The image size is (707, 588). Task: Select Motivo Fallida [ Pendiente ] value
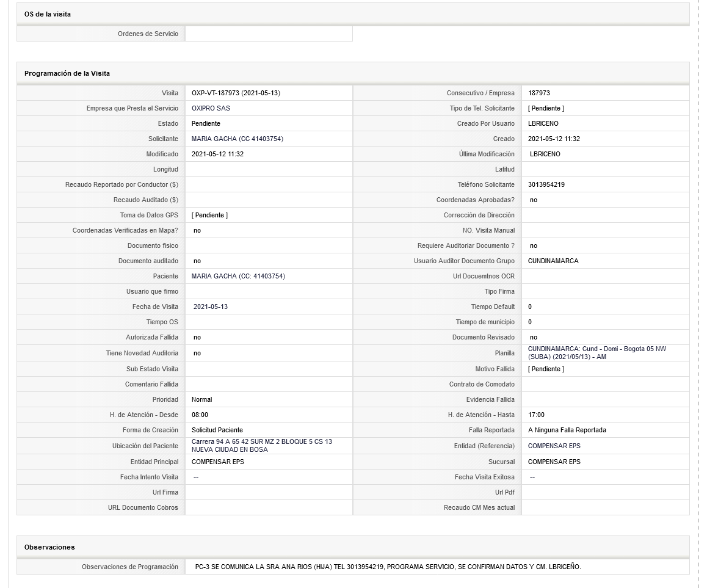(x=546, y=369)
